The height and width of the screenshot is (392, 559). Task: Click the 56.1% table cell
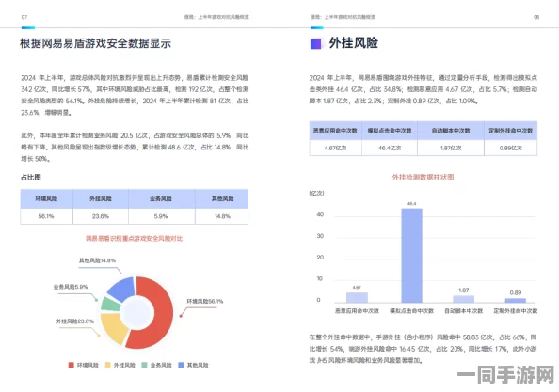(x=46, y=216)
